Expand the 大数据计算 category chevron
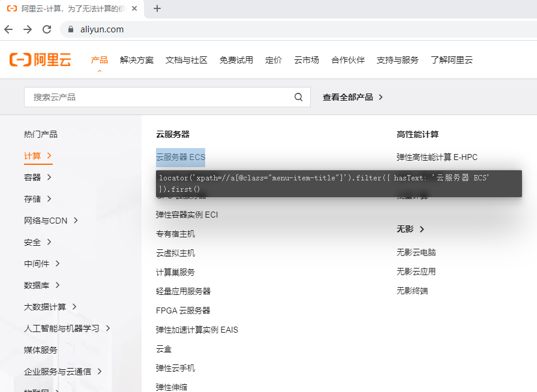 [74, 306]
